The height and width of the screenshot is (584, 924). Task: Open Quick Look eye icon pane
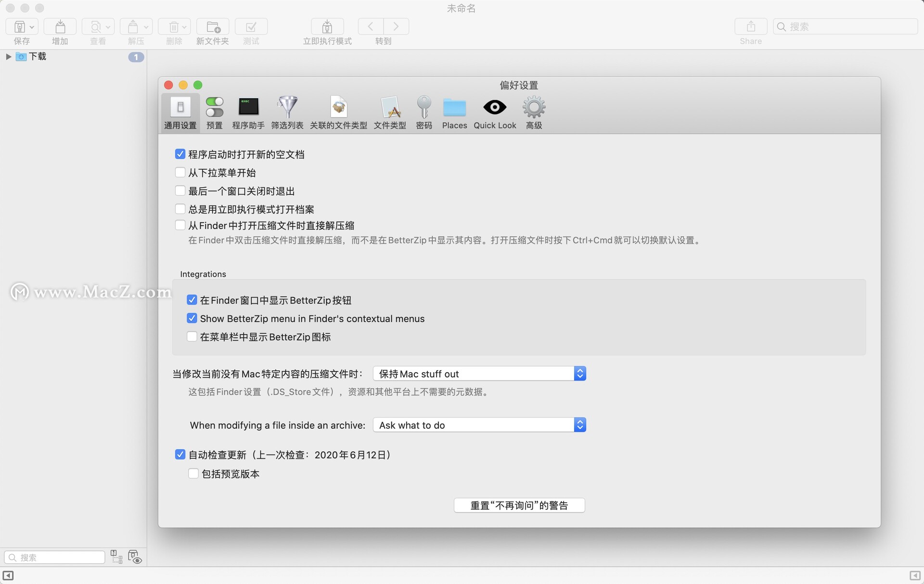(495, 112)
